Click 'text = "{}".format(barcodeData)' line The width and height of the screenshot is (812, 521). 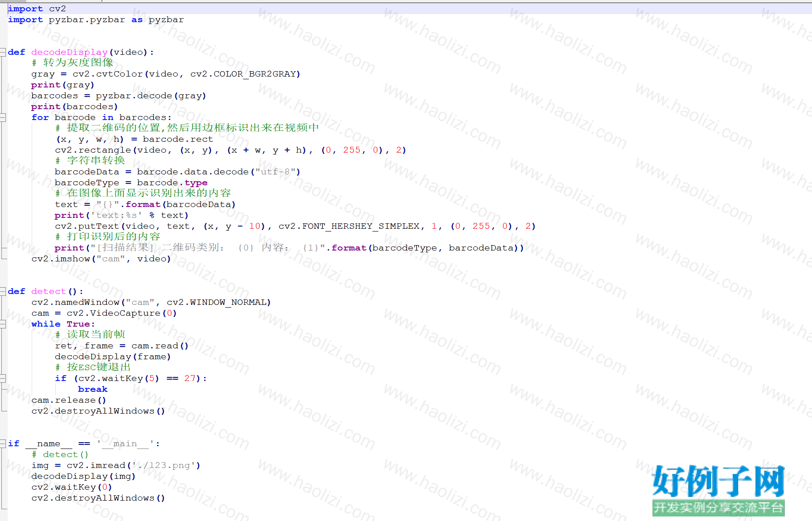click(x=145, y=204)
